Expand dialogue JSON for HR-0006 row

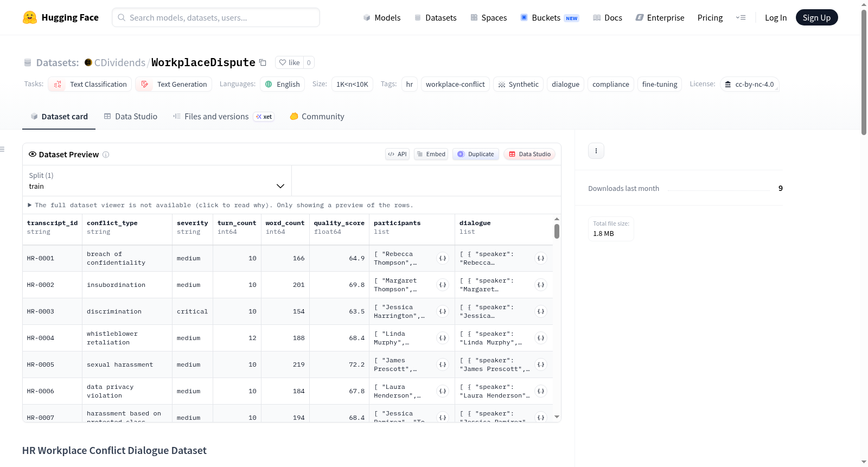tap(541, 391)
